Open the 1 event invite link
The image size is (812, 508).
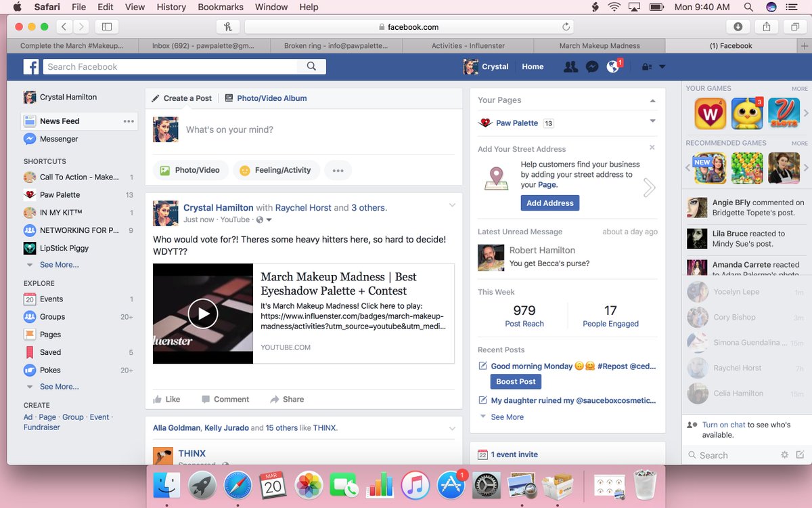pyautogui.click(x=514, y=454)
